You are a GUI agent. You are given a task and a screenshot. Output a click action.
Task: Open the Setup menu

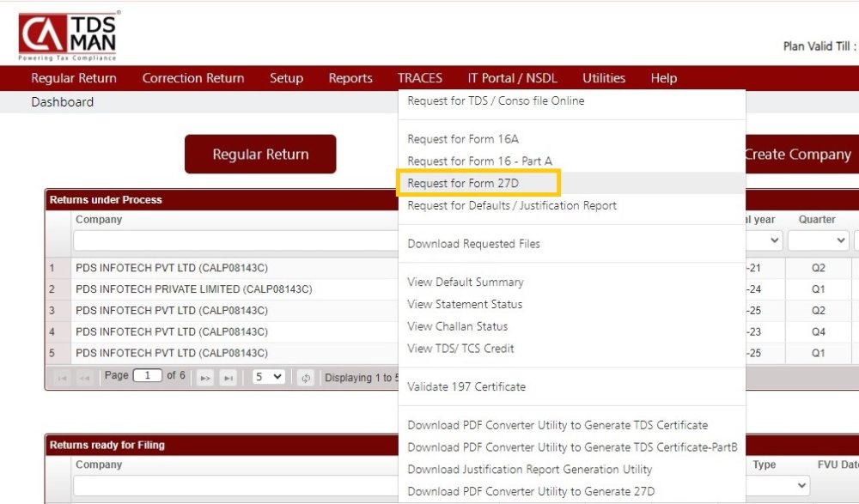pos(286,78)
